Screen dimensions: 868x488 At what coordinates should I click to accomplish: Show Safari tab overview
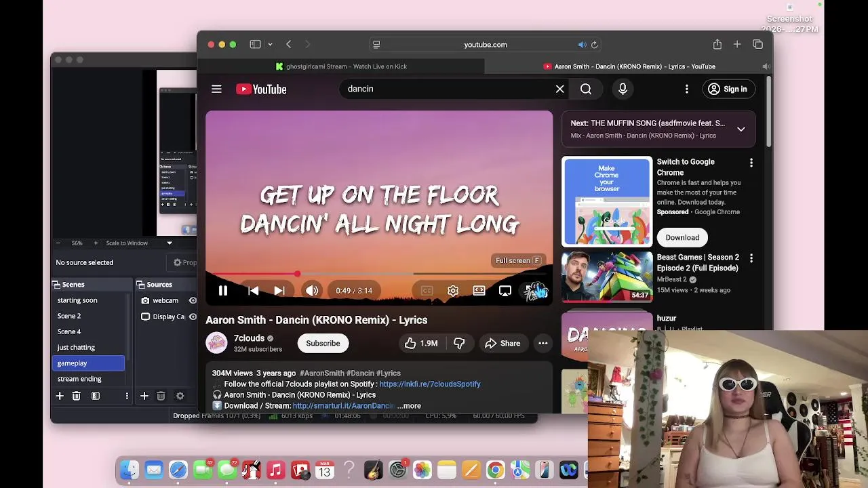point(757,45)
